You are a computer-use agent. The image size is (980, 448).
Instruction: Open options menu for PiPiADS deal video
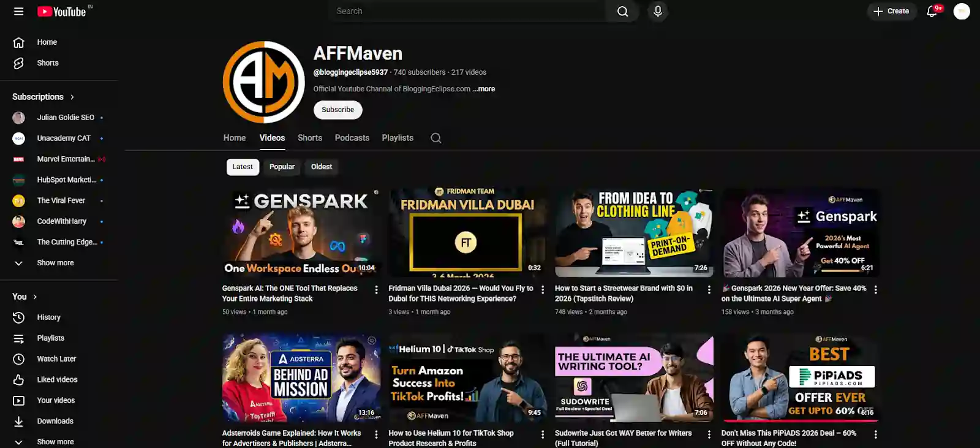[876, 435]
